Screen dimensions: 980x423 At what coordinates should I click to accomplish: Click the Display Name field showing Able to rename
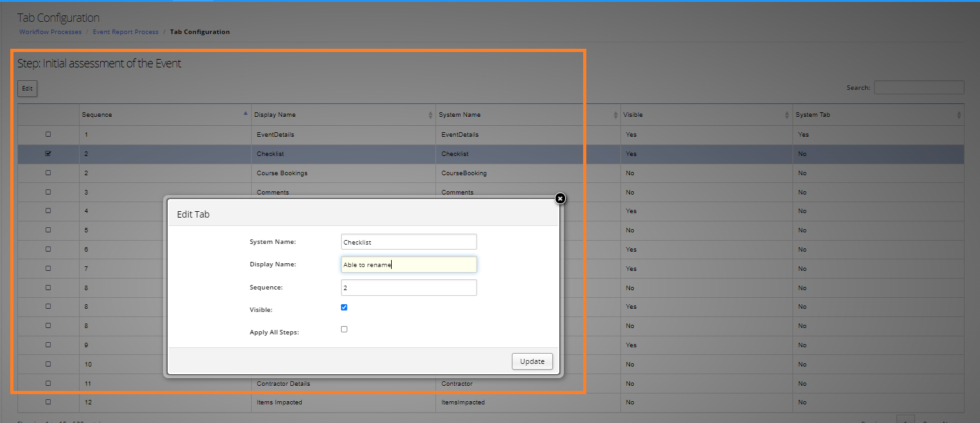pos(408,264)
